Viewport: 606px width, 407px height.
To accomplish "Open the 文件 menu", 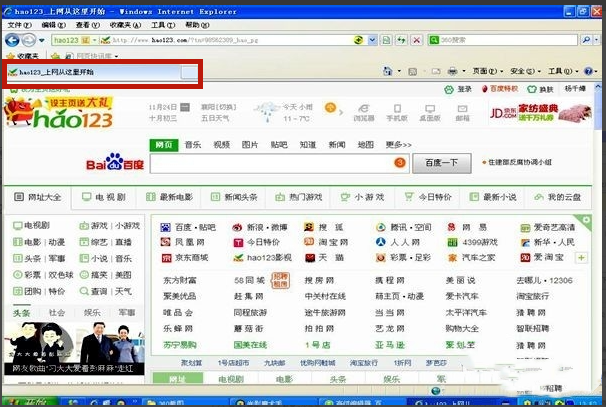I will pos(19,25).
